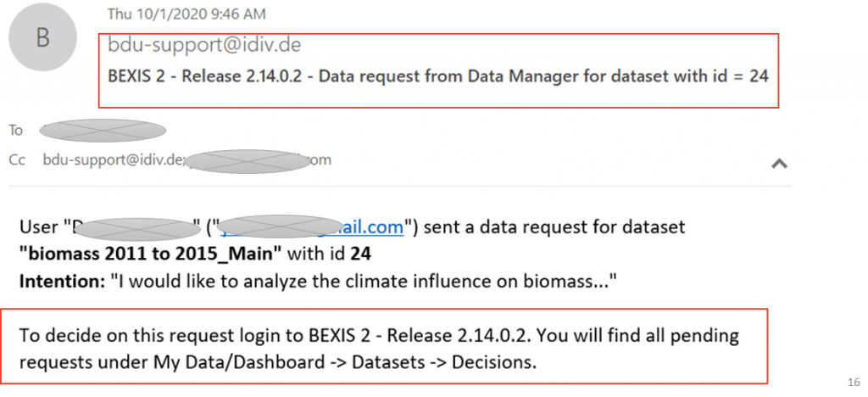Click the subject line starting with BEXIS 2
Viewport: 868px width, 397px height.
(438, 75)
